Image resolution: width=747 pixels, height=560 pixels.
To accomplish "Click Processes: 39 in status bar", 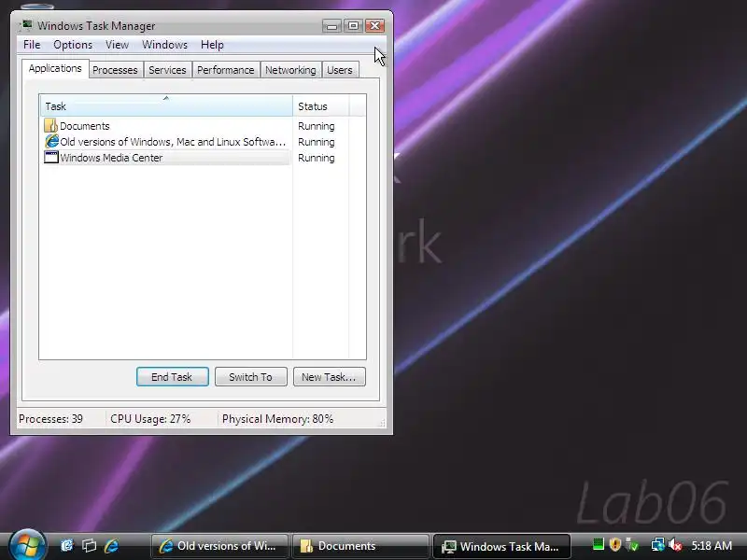I will (x=50, y=419).
